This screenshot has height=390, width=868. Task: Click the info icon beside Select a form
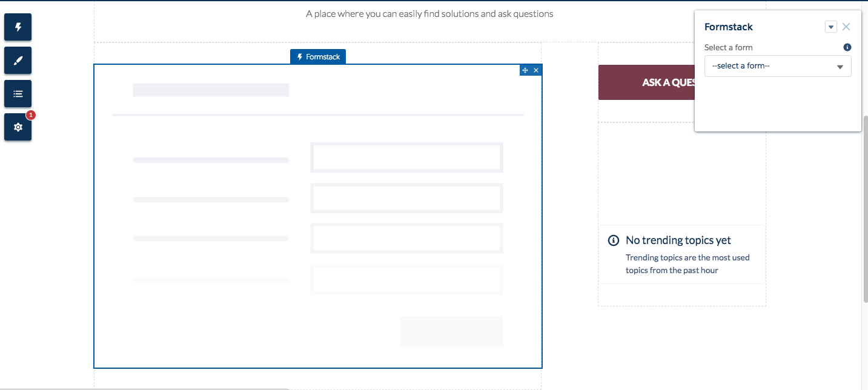click(x=847, y=47)
